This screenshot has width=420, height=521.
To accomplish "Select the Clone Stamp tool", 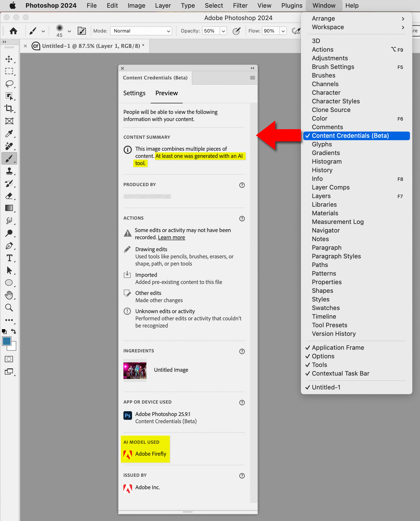I will point(9,171).
